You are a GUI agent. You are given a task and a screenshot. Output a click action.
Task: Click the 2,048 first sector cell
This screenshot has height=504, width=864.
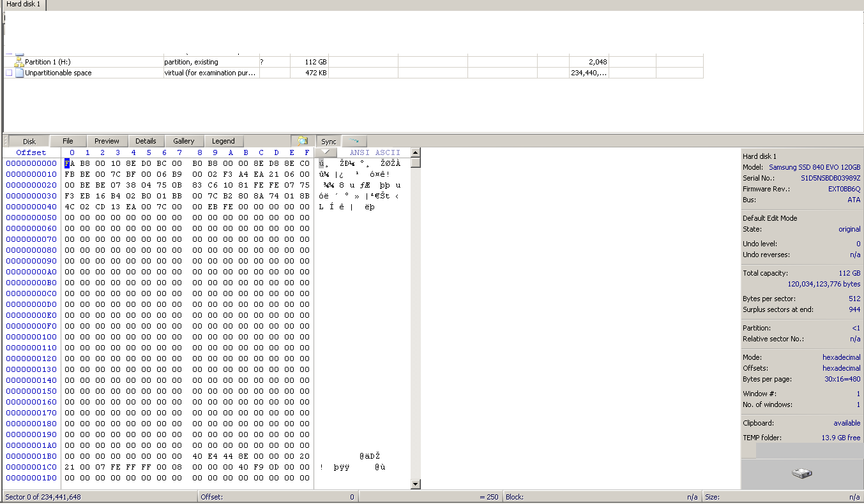tap(598, 62)
